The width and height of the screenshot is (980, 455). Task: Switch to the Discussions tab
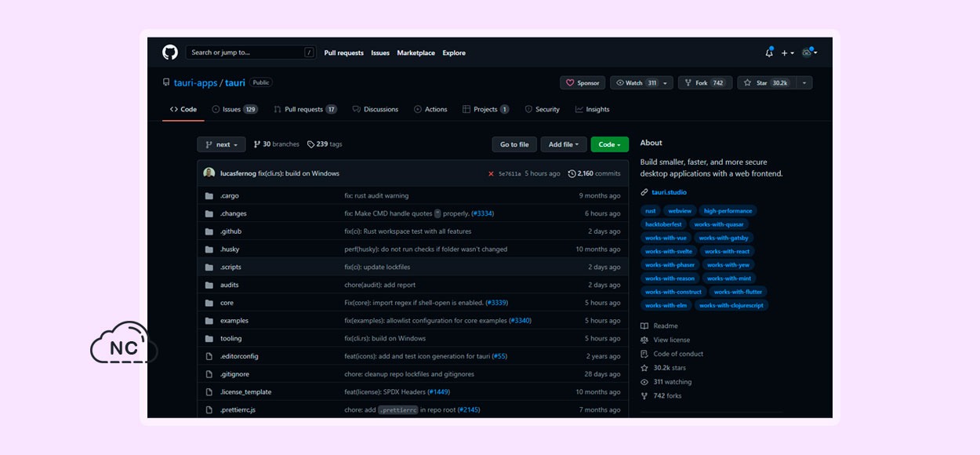click(x=376, y=109)
